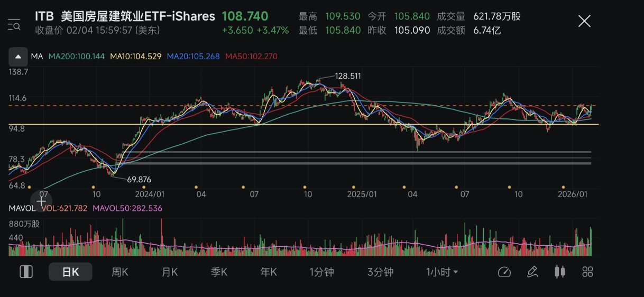Click the 2024/01 date axis label
The image size is (644, 297).
(x=150, y=194)
